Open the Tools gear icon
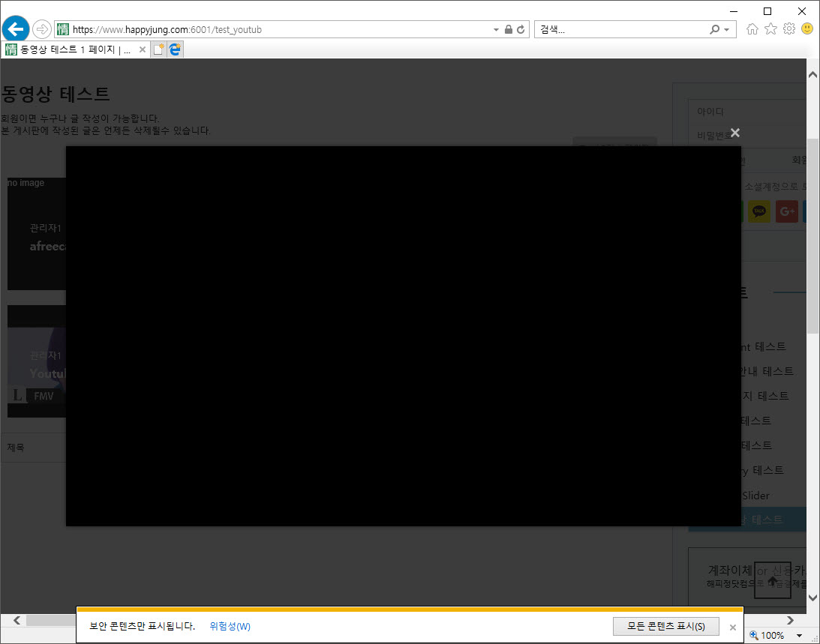This screenshot has height=644, width=820. [788, 29]
